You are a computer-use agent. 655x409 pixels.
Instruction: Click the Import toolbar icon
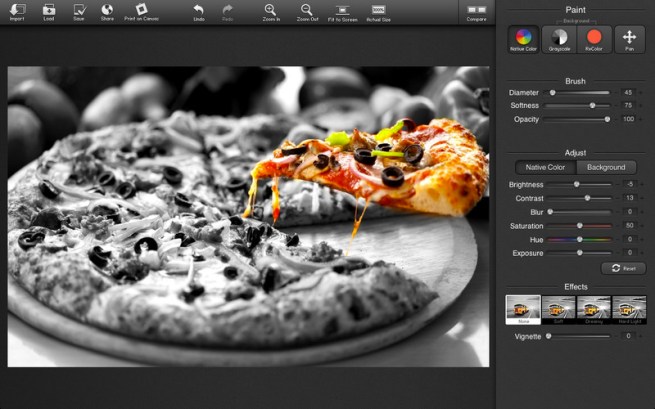[17, 13]
